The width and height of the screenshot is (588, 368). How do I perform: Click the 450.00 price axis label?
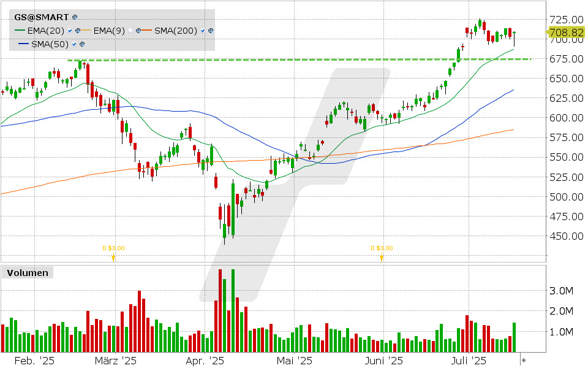(x=566, y=236)
